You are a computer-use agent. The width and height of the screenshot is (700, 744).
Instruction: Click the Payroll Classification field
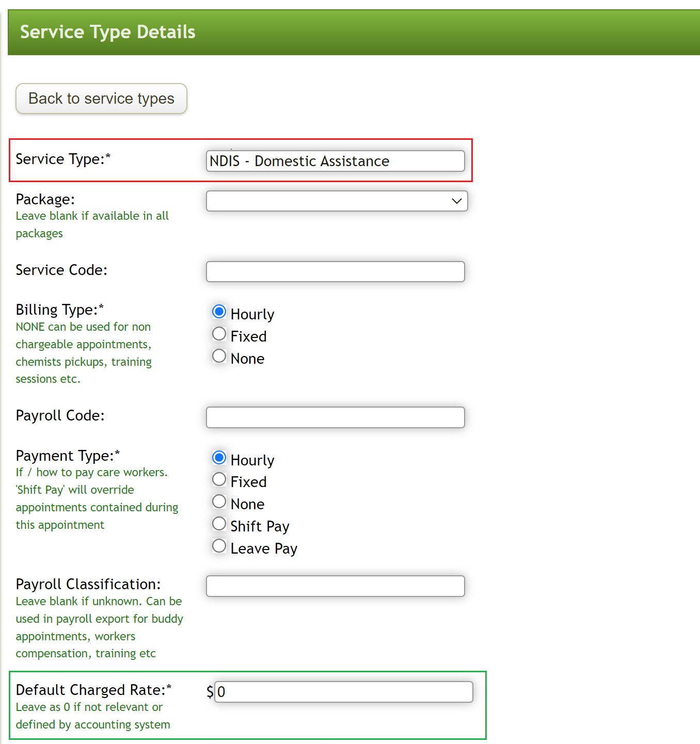[x=335, y=586]
